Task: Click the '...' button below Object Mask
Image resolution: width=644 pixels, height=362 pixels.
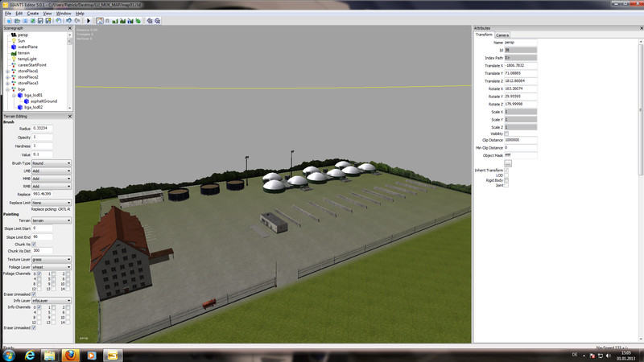Action: point(508,163)
